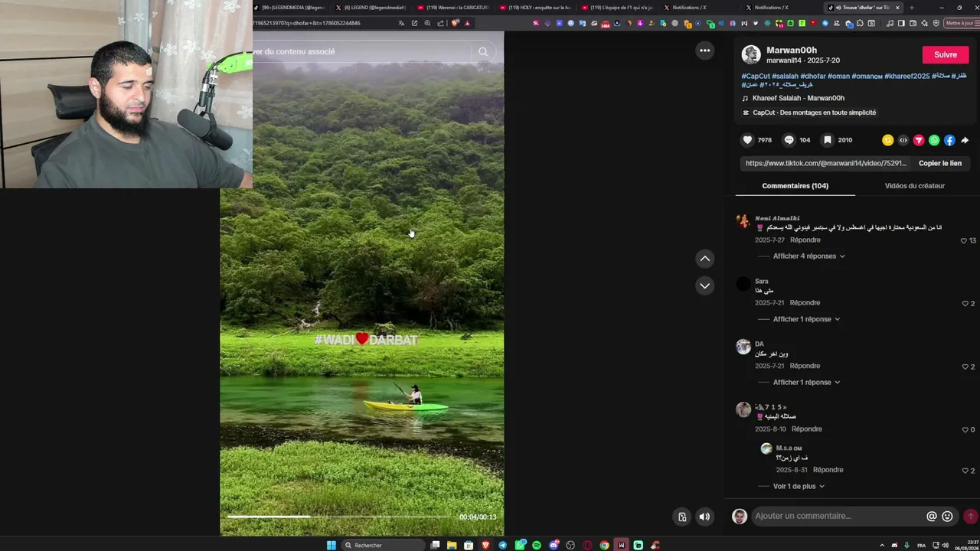Reply to Sara's comment
This screenshot has height=551, width=980.
click(805, 303)
